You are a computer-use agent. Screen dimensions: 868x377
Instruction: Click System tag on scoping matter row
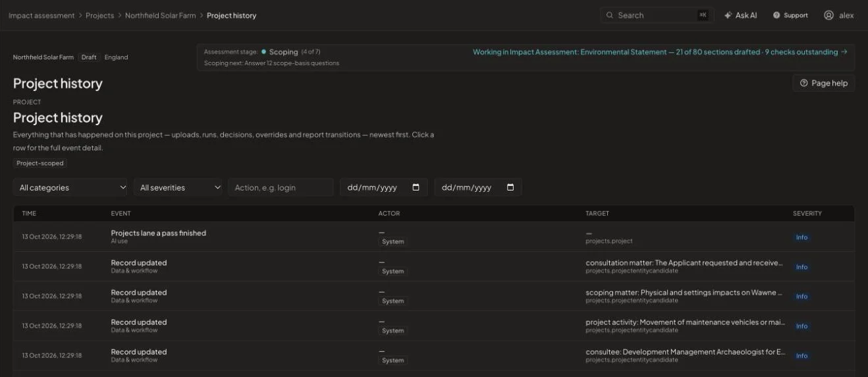click(x=393, y=301)
